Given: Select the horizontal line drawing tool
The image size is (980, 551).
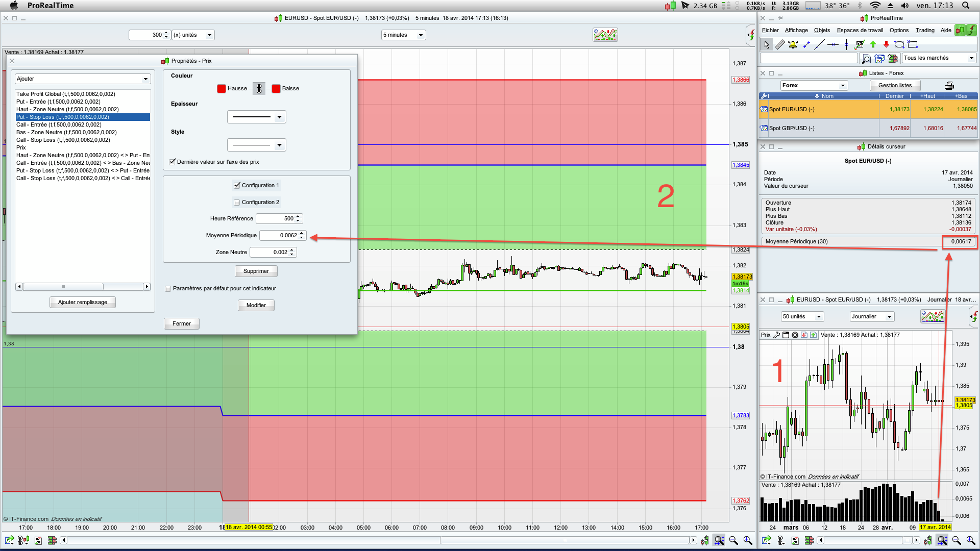Looking at the screenshot, I should point(833,44).
